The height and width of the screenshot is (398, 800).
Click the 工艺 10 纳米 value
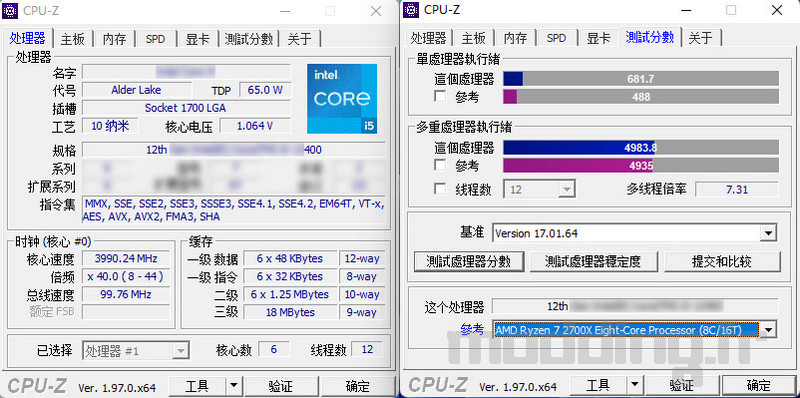(x=110, y=126)
